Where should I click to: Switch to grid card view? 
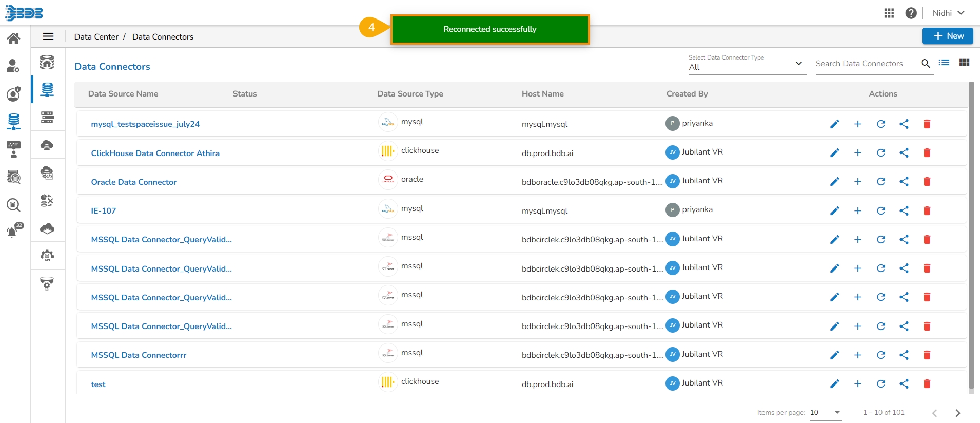[964, 63]
